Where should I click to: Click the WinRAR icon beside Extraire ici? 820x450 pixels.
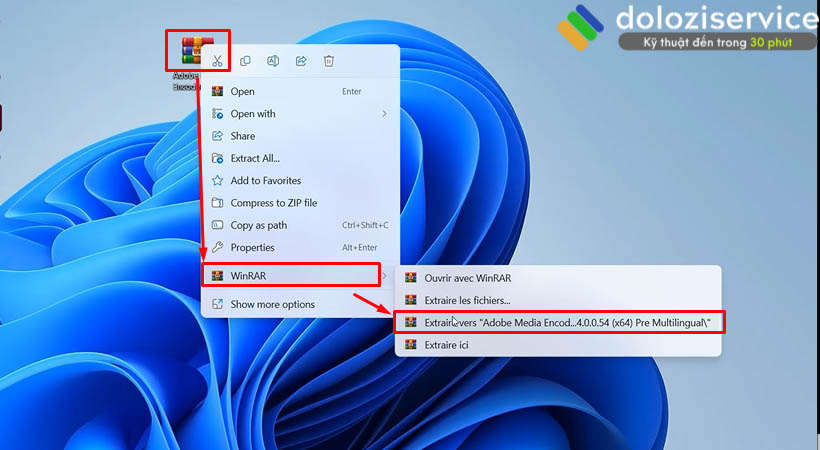[409, 345]
